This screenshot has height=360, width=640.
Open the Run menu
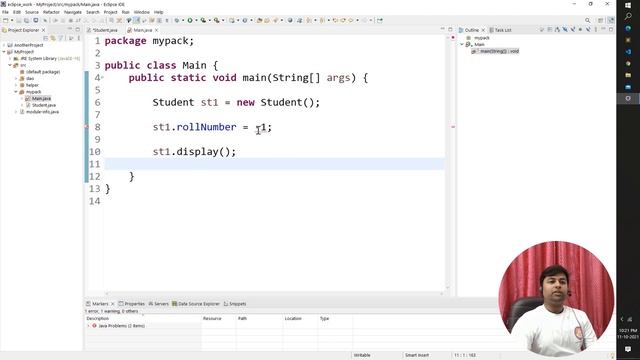click(126, 12)
